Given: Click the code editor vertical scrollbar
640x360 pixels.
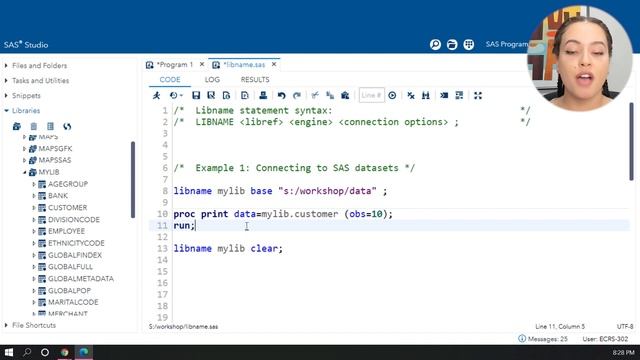Looking at the screenshot, I should coord(631,141).
